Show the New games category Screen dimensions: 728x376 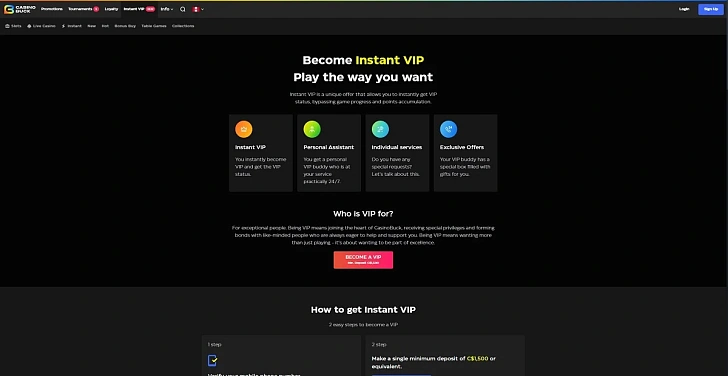(x=91, y=26)
